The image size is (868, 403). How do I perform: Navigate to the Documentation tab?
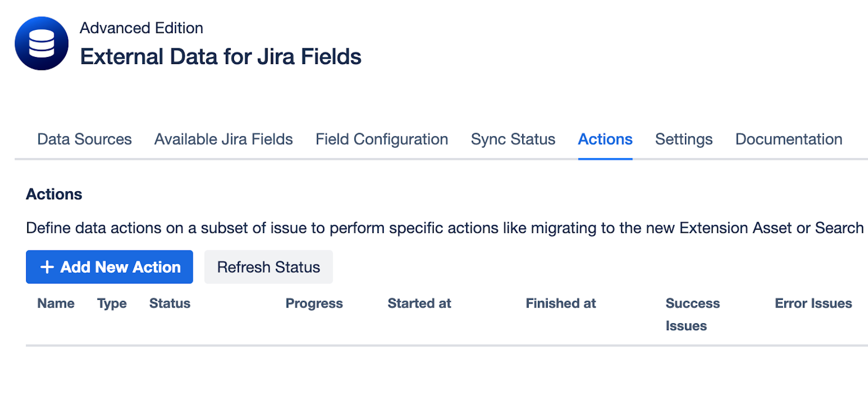click(x=788, y=140)
